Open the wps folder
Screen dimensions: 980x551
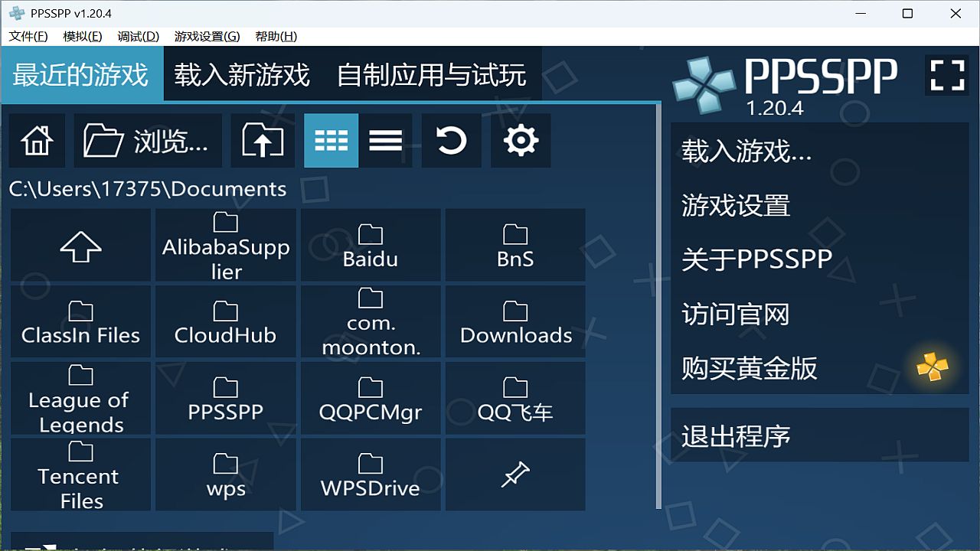click(226, 474)
